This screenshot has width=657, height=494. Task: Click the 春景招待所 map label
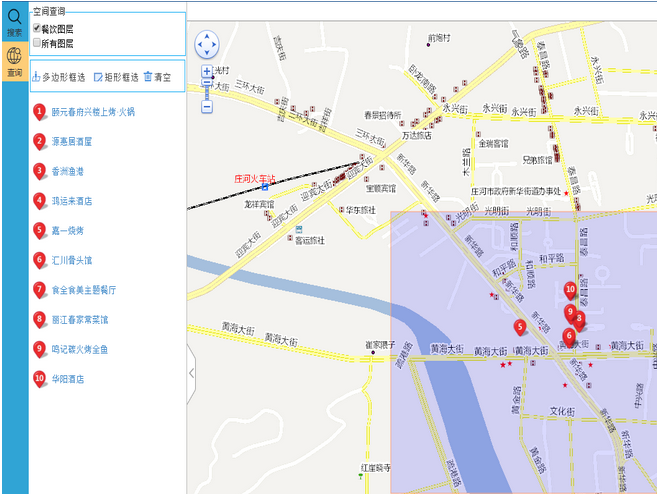tap(382, 115)
